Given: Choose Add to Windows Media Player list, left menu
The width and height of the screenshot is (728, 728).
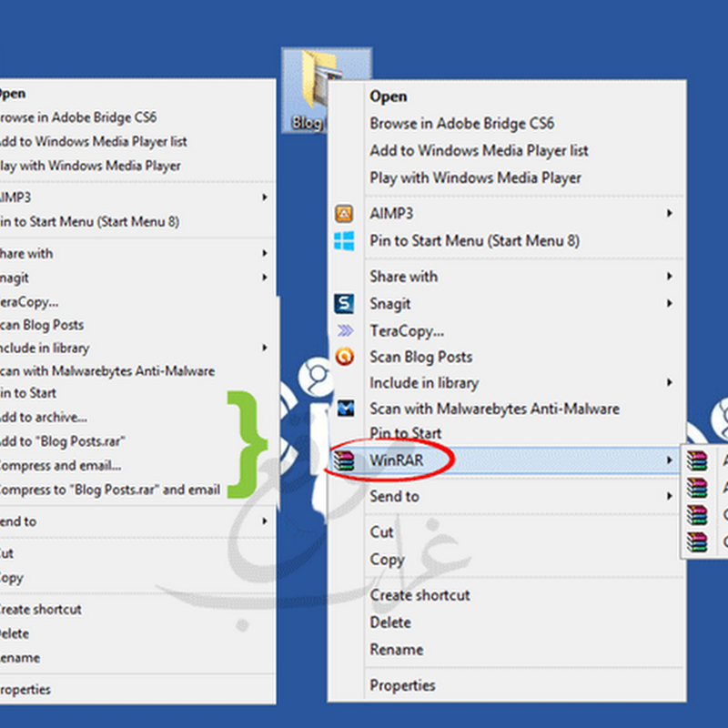Looking at the screenshot, I should pyautogui.click(x=94, y=142).
